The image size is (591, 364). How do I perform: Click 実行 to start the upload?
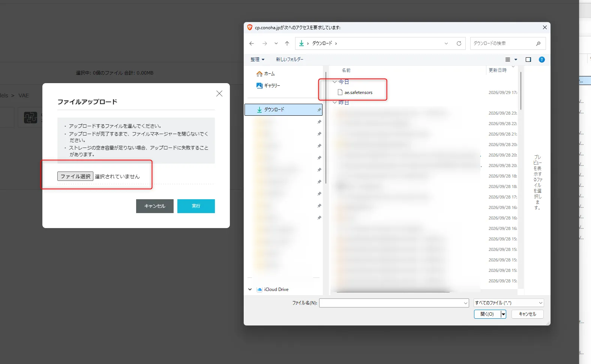[196, 206]
